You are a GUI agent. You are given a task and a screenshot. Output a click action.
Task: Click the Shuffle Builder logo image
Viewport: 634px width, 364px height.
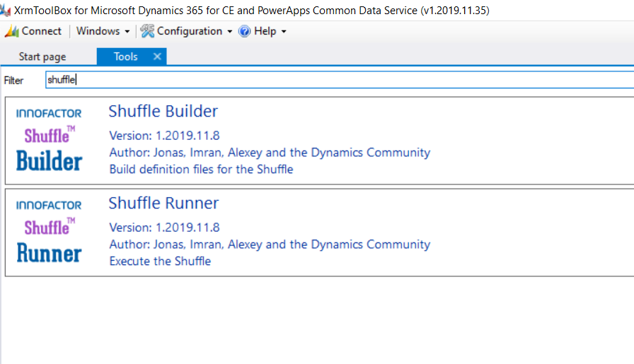[x=49, y=141]
